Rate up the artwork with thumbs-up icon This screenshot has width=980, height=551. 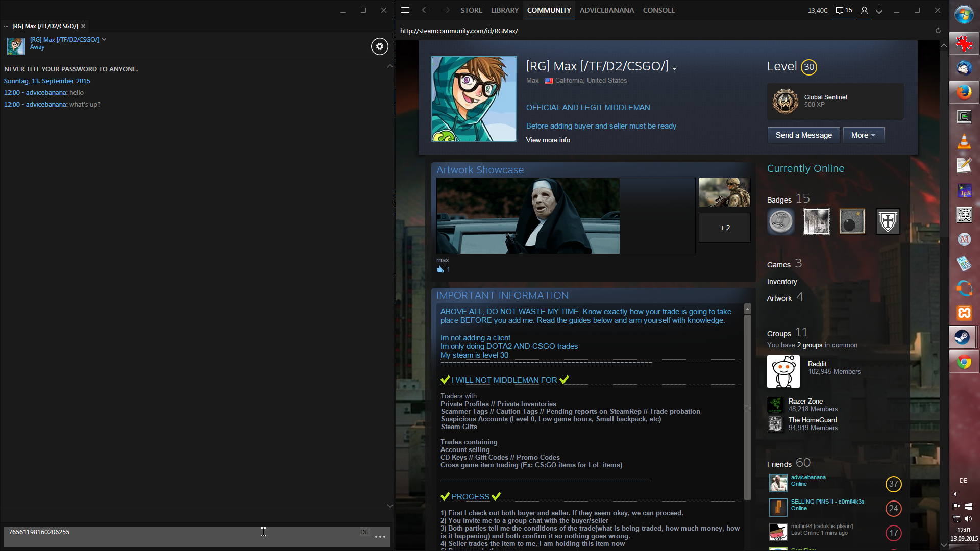point(440,269)
